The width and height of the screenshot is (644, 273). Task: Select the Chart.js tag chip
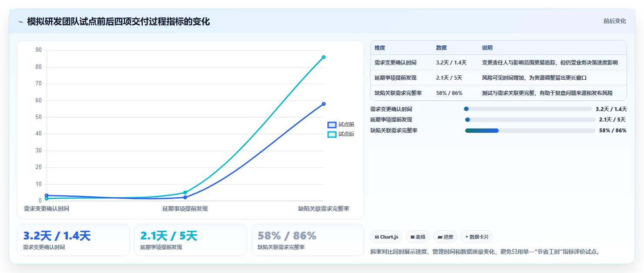pyautogui.click(x=386, y=237)
